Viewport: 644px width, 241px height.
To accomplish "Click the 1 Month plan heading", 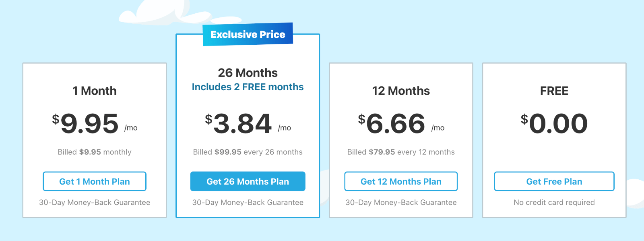I will (95, 91).
